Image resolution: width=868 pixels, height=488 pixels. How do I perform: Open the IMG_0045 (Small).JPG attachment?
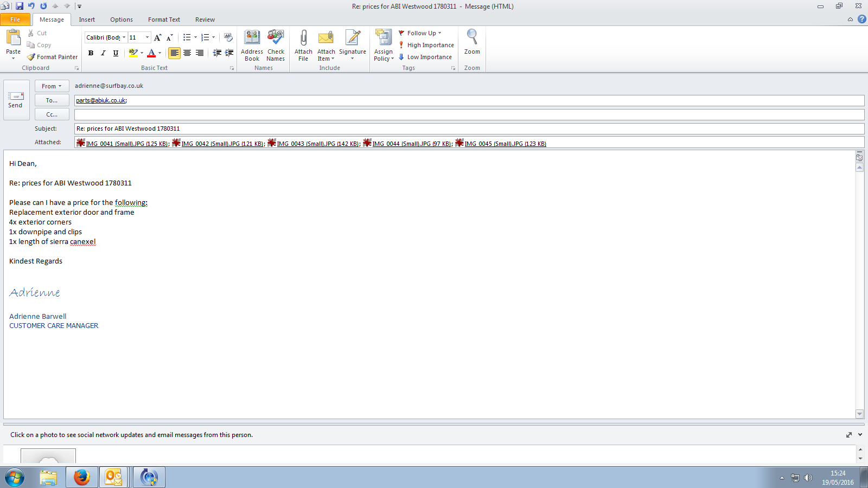tap(501, 144)
